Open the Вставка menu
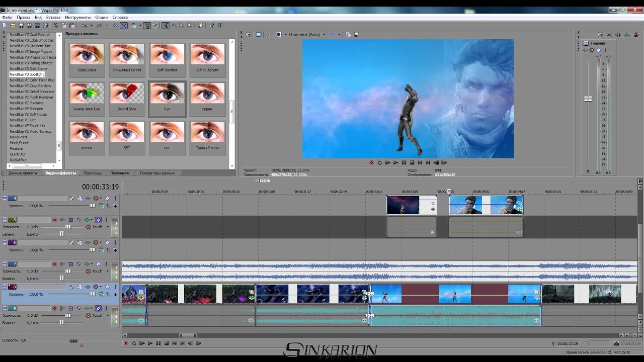This screenshot has width=644, height=362. pyautogui.click(x=53, y=17)
